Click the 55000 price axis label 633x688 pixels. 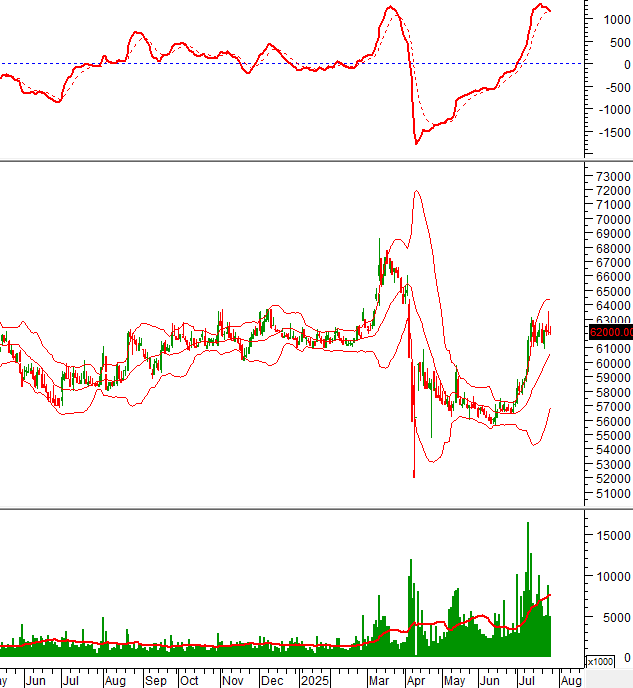[x=613, y=435]
